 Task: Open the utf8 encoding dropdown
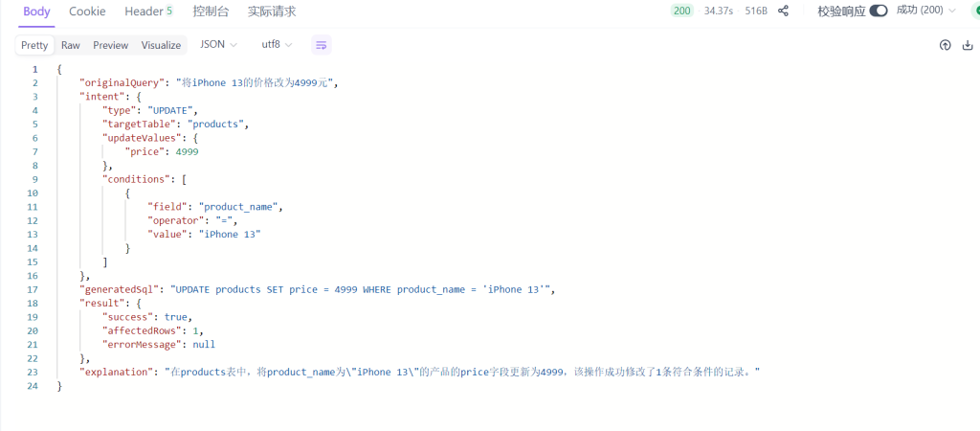click(277, 45)
